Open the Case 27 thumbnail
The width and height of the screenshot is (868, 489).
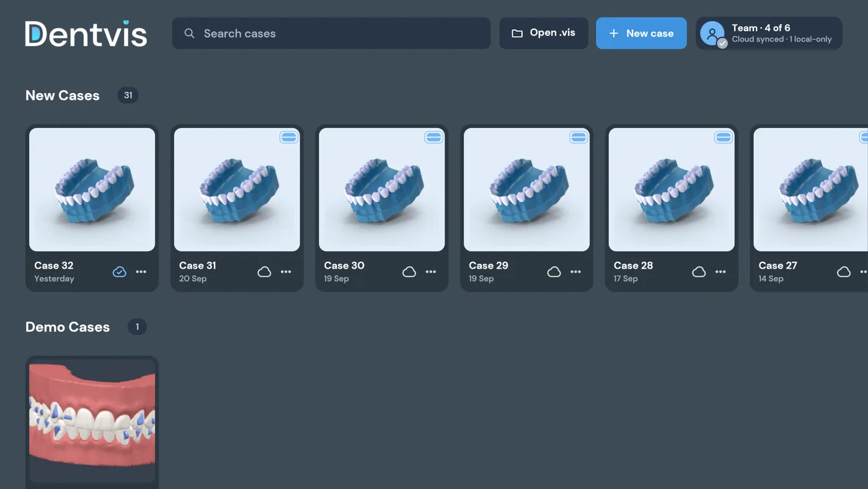[x=811, y=189]
